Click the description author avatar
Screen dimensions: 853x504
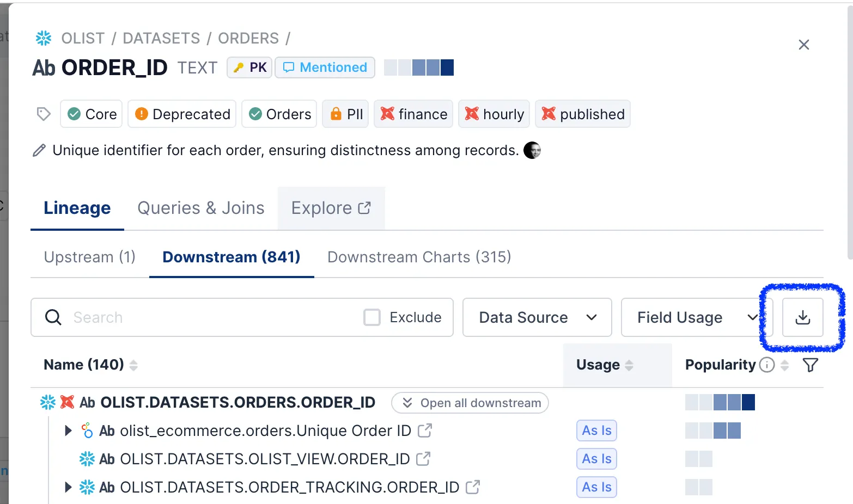pos(532,150)
